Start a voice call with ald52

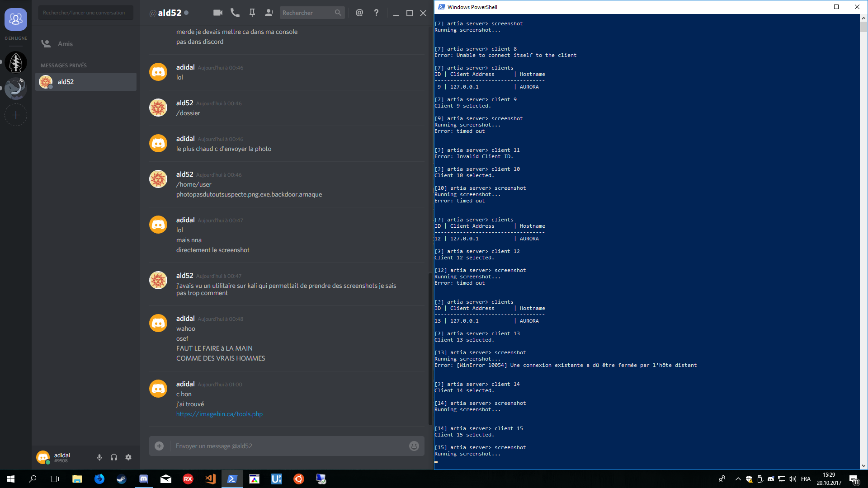point(235,13)
